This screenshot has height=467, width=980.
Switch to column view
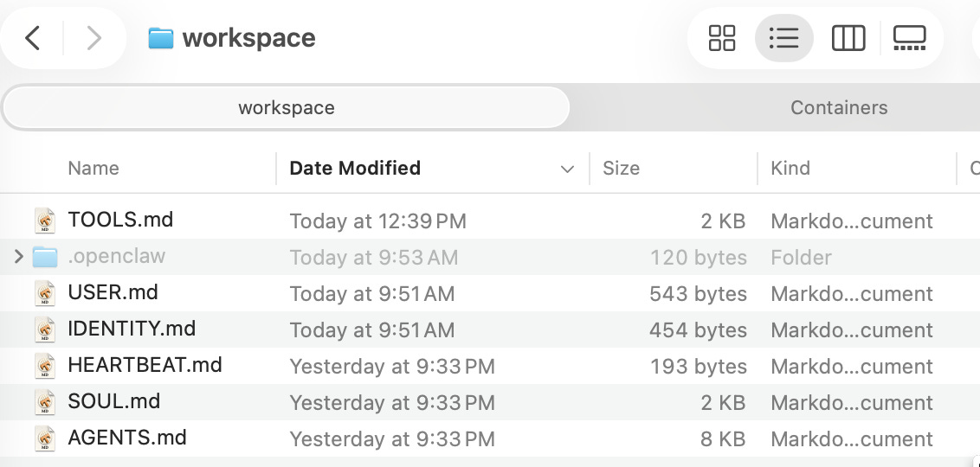tap(848, 38)
